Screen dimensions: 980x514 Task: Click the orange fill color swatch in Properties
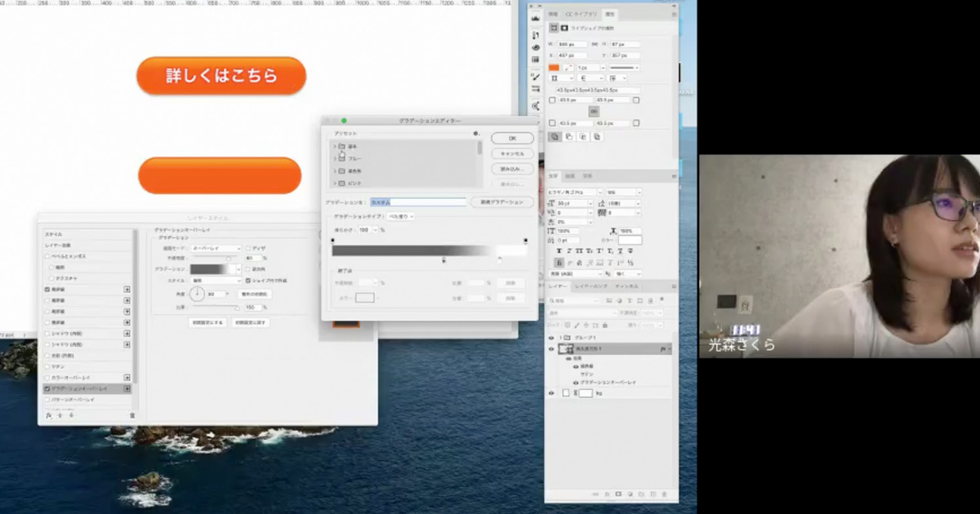click(554, 67)
